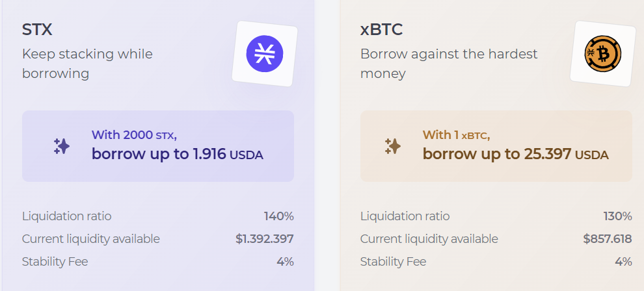Select the 'borrow up to 1.916 USDA' banner
This screenshot has width=644, height=291.
[x=177, y=155]
